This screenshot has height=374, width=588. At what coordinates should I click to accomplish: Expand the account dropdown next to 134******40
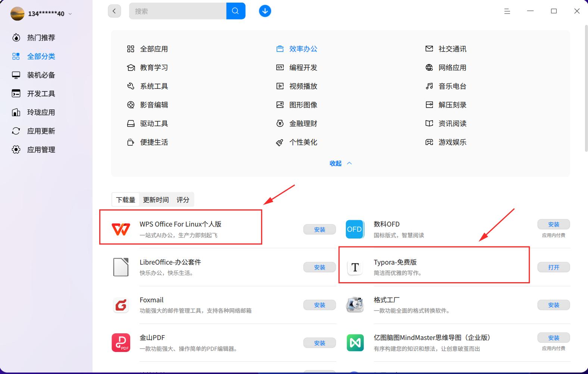[70, 14]
